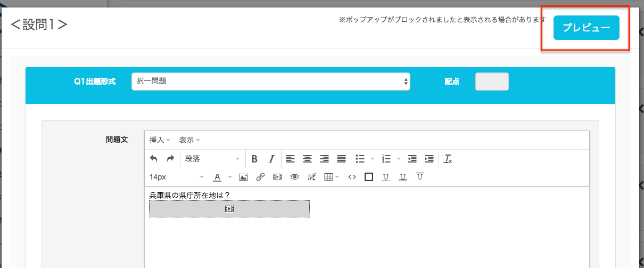This screenshot has height=268, width=644.
Task: Click the text color letter A button
Action: click(217, 177)
